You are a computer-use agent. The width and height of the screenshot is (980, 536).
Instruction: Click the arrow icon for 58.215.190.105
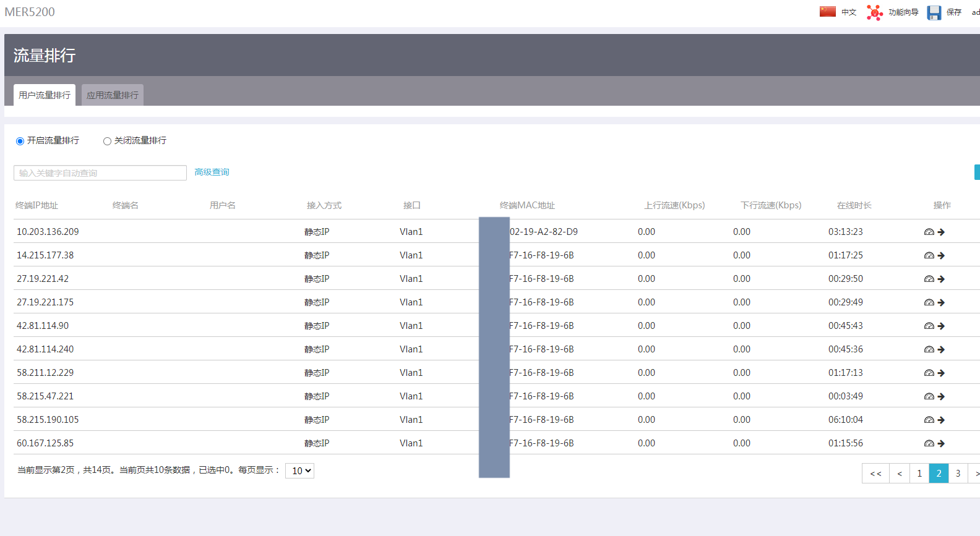pyautogui.click(x=941, y=420)
